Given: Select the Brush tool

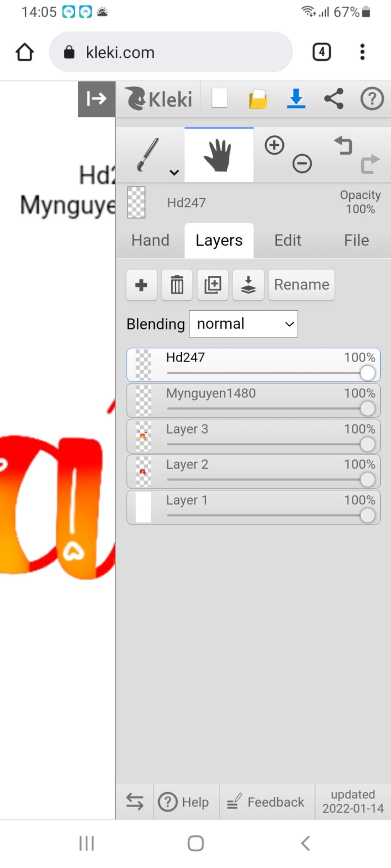Looking at the screenshot, I should pyautogui.click(x=147, y=155).
